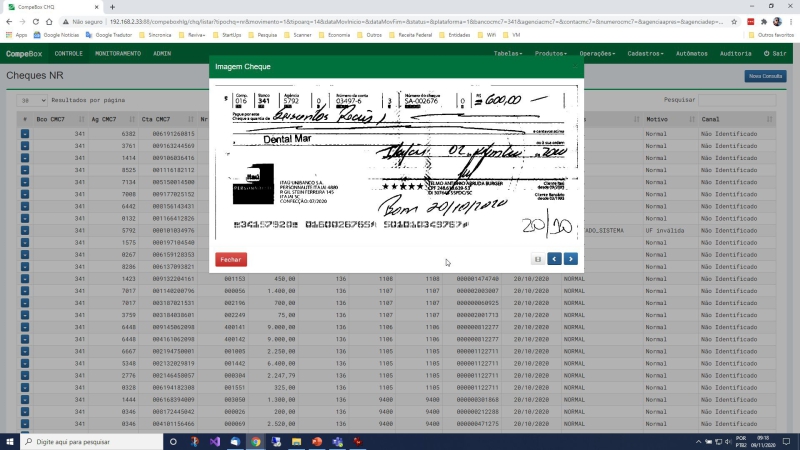This screenshot has width=800, height=450.
Task: Toggle the row expander for agency 1444
Action: tap(24, 399)
